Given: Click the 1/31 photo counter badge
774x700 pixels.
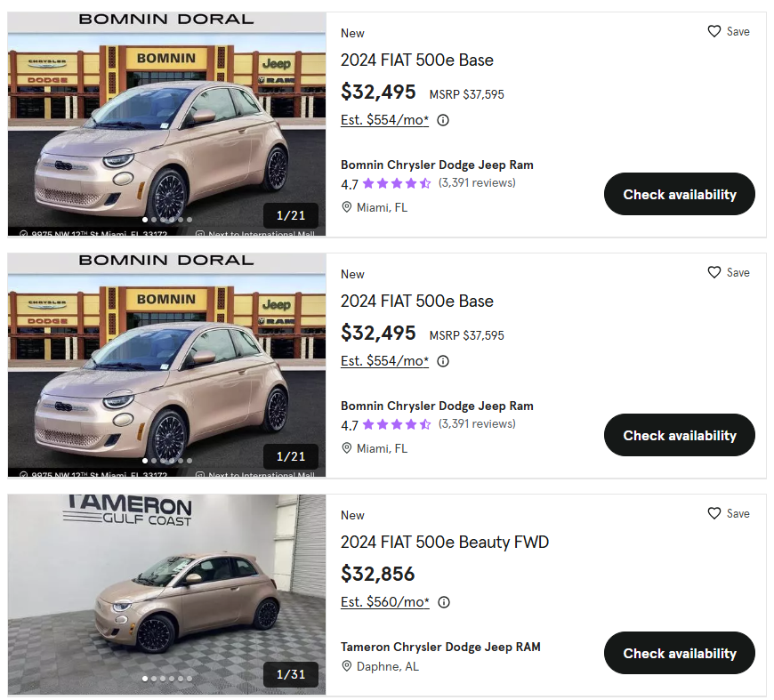Looking at the screenshot, I should click(x=290, y=674).
